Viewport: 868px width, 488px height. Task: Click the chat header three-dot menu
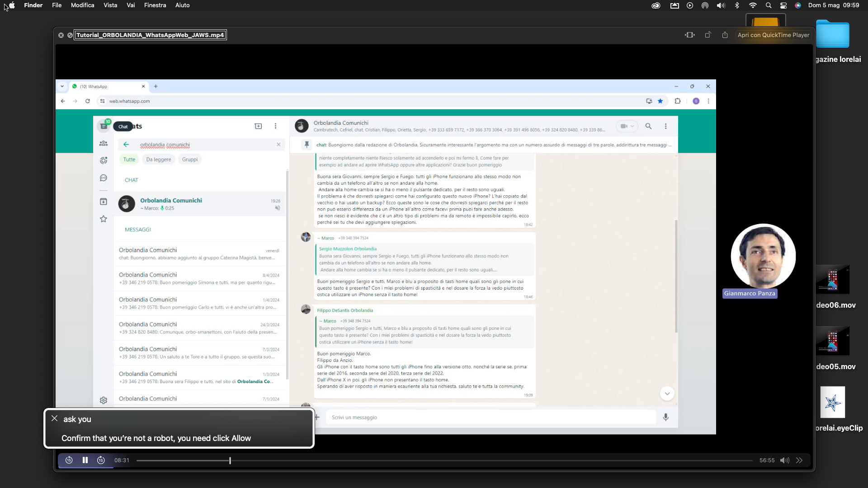pyautogui.click(x=665, y=126)
